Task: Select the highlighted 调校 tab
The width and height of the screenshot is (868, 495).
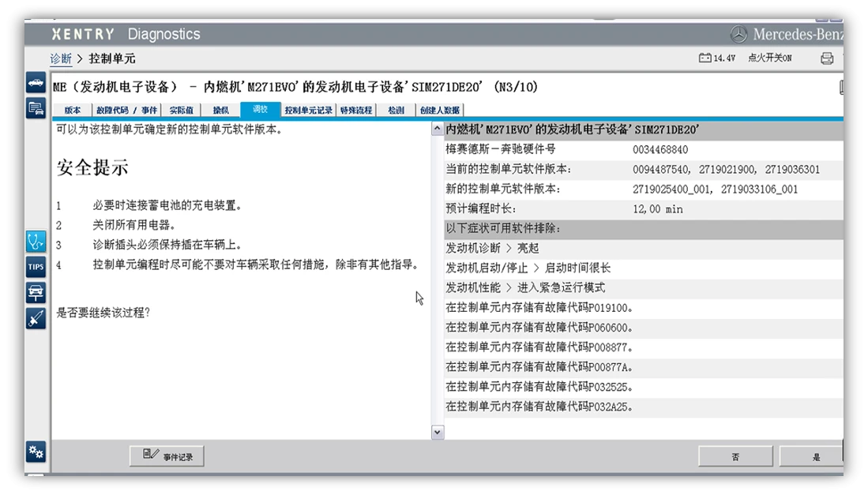Action: pyautogui.click(x=260, y=110)
